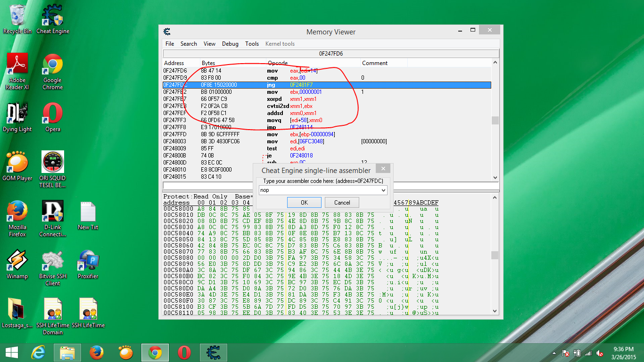Click the Bytes column header
This screenshot has height=362, width=644.
[x=233, y=63]
